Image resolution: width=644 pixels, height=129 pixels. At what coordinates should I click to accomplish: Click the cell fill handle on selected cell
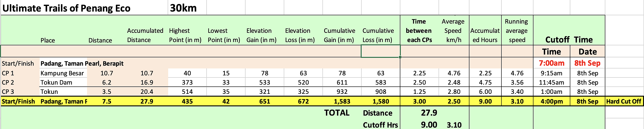400,57
